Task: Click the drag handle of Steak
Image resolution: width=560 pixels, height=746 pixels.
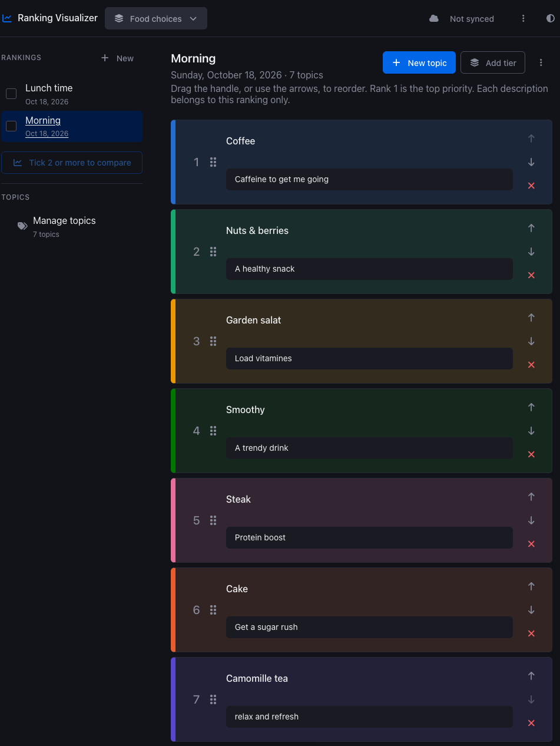Action: (x=213, y=520)
